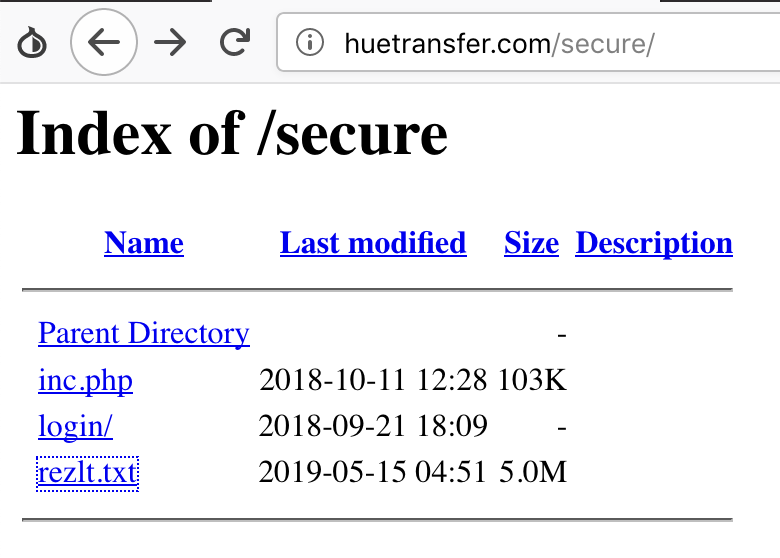Viewport: 780px width, 558px height.
Task: Reload the current page
Action: click(235, 43)
